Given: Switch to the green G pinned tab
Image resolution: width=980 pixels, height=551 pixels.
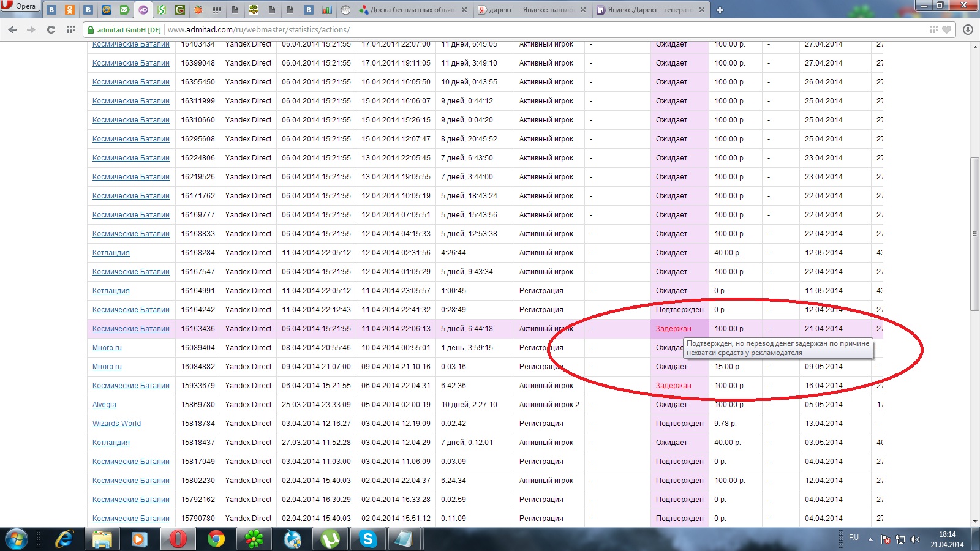Looking at the screenshot, I should click(180, 10).
